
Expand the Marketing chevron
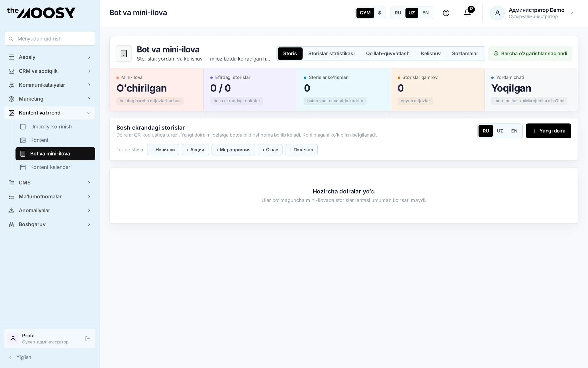tap(89, 99)
